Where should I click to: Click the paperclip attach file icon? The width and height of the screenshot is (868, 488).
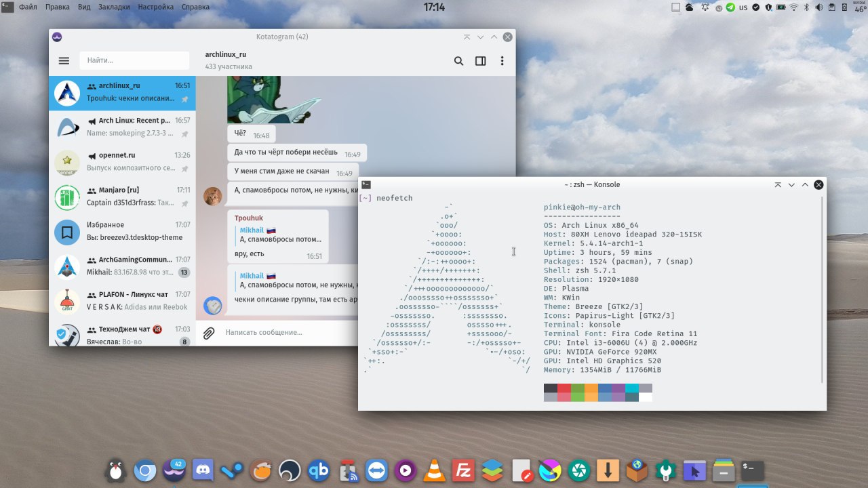click(209, 333)
